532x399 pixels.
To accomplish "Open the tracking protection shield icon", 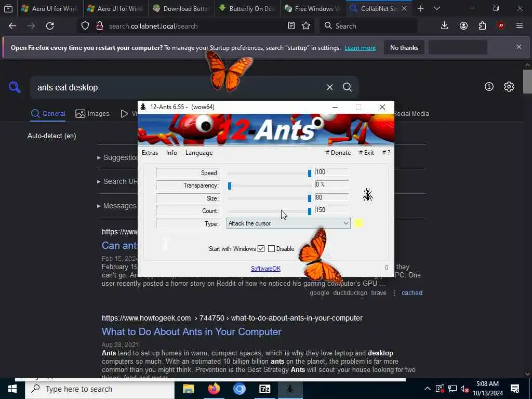I will (x=85, y=26).
